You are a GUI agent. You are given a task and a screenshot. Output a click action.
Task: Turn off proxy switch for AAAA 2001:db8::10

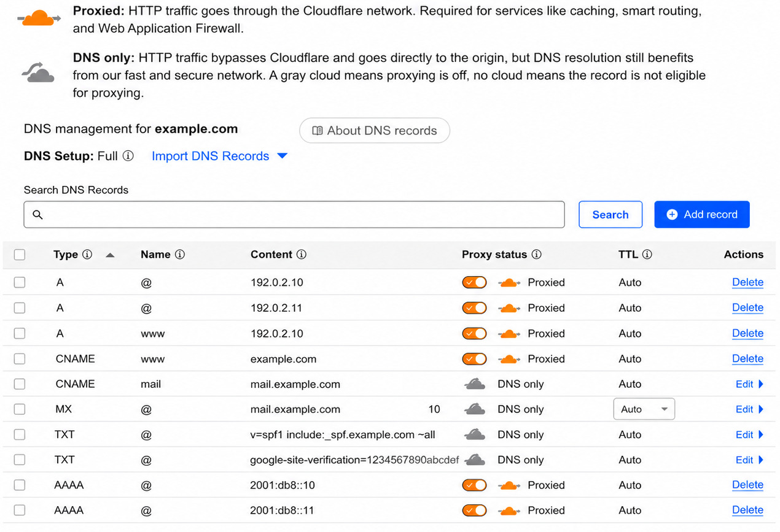[474, 485]
